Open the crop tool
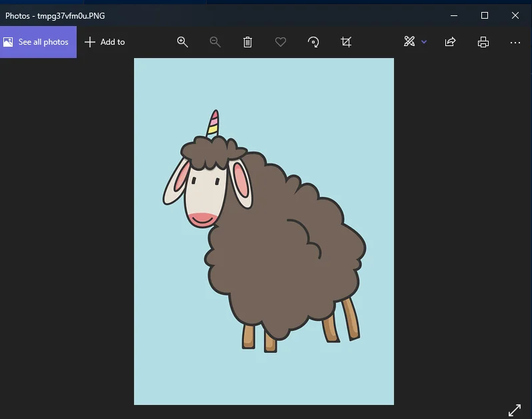Image resolution: width=532 pixels, height=419 pixels. point(346,42)
